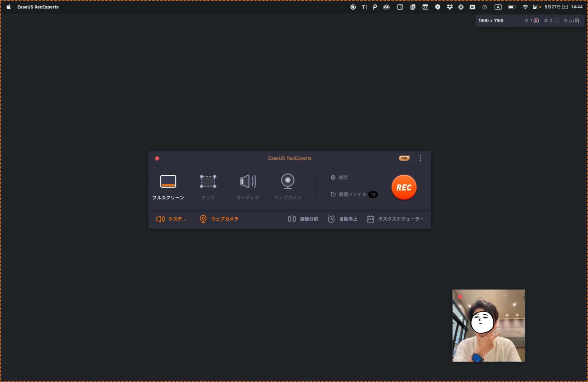
Task: Click the camera screenshot icon in top-right overlay
Action: [x=576, y=21]
